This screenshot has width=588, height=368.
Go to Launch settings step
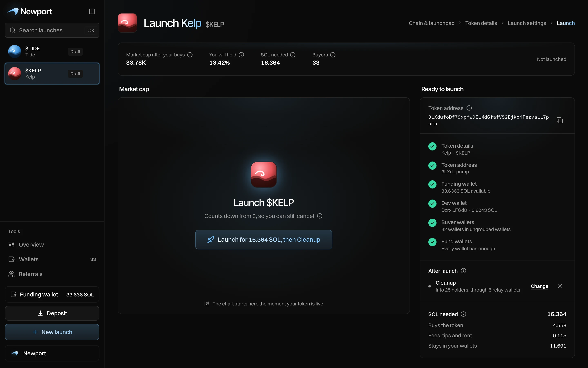click(527, 23)
